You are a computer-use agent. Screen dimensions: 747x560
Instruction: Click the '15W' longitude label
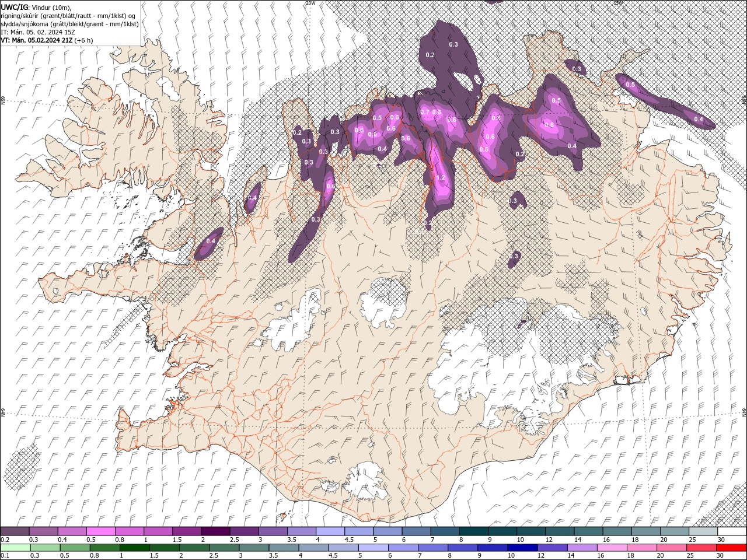(x=617, y=3)
